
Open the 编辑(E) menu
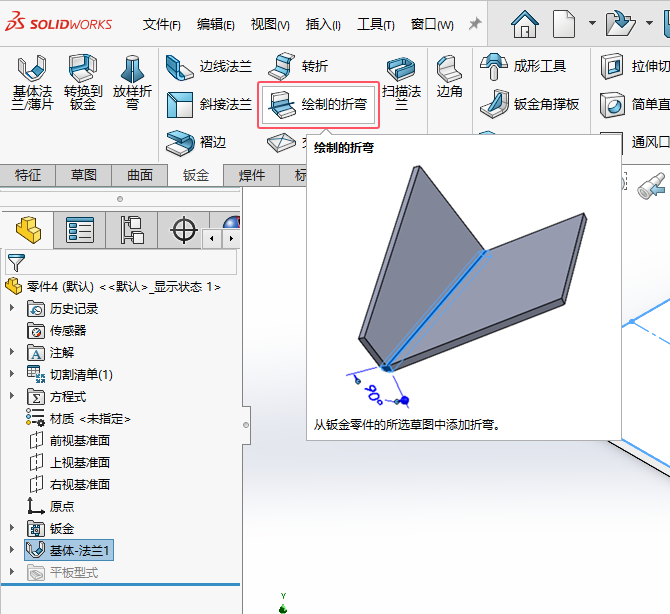[x=215, y=24]
